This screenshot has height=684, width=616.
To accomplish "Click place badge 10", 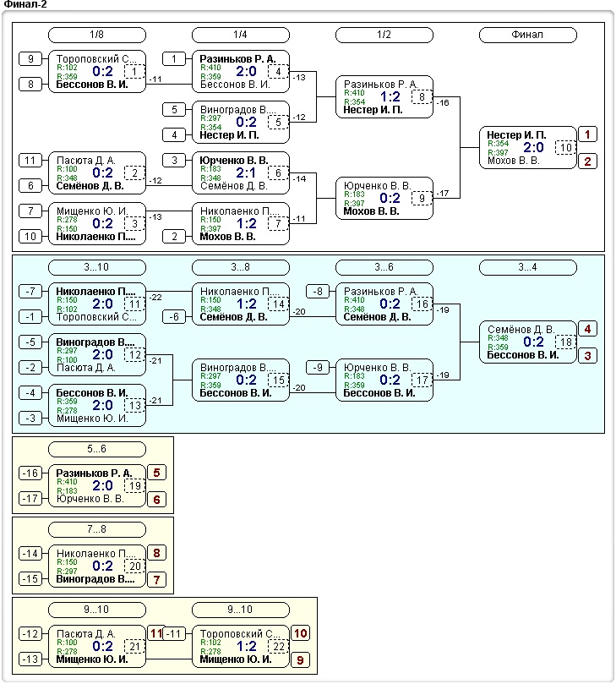I will pyautogui.click(x=300, y=633).
